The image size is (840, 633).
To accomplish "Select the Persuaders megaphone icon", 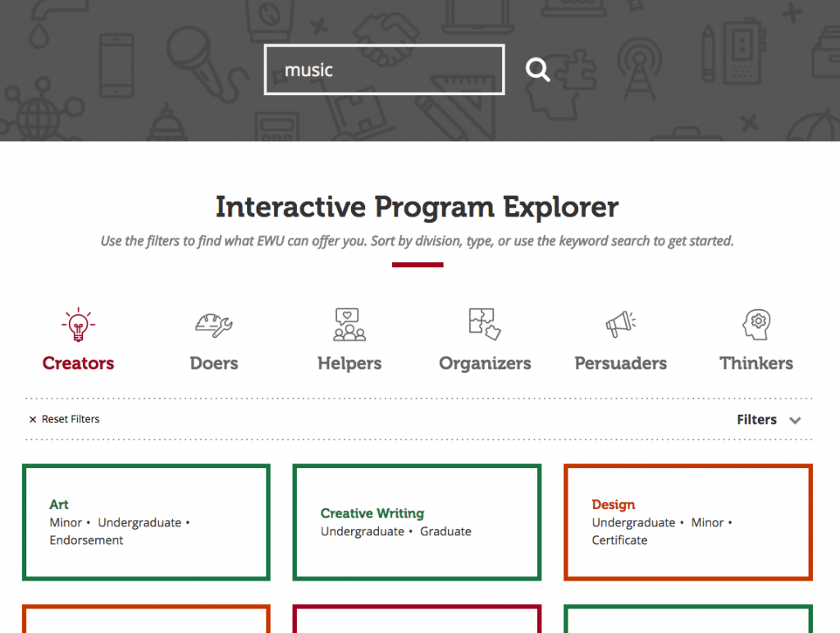I will pos(621,325).
